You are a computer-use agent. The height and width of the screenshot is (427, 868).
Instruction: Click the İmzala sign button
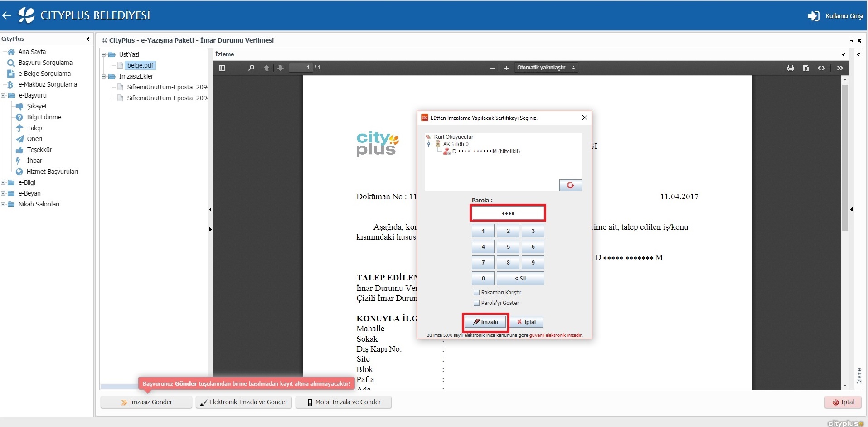click(485, 322)
